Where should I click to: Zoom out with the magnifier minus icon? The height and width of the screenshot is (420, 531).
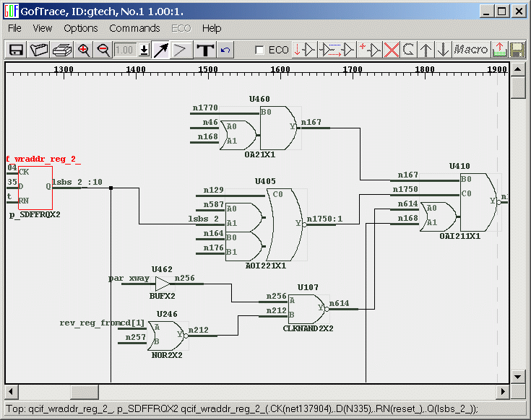point(103,50)
